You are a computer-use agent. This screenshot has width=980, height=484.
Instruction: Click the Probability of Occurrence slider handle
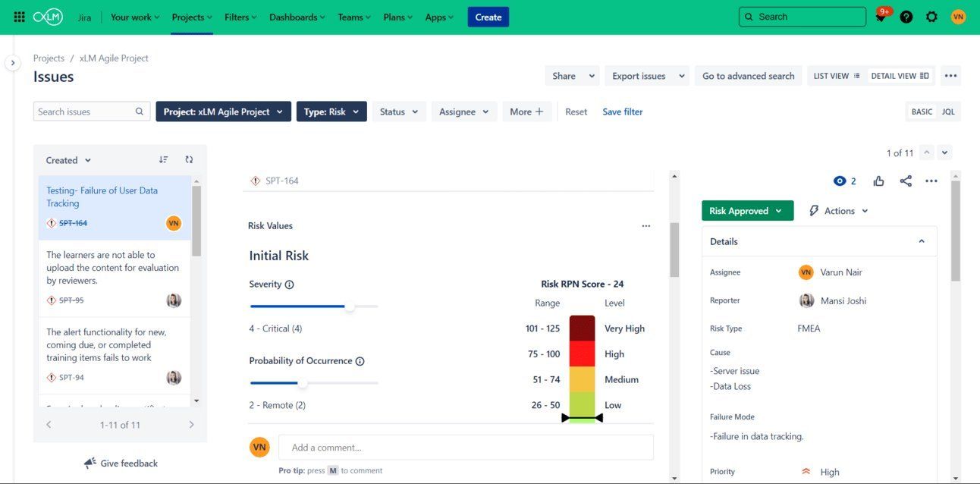coord(303,383)
